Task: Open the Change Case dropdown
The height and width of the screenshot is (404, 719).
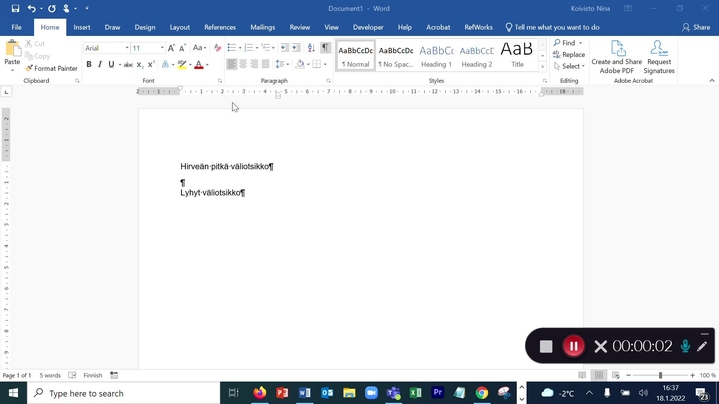Action: [199, 48]
